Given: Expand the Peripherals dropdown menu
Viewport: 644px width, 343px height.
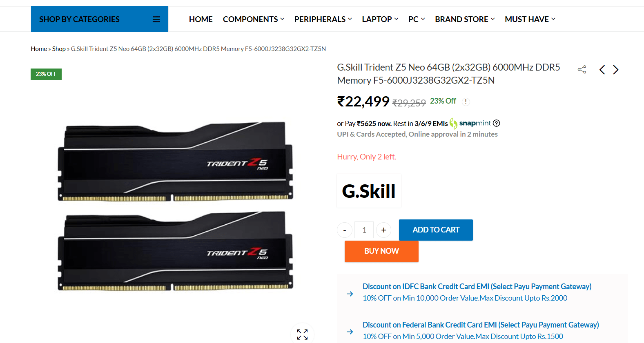Looking at the screenshot, I should click(x=323, y=19).
